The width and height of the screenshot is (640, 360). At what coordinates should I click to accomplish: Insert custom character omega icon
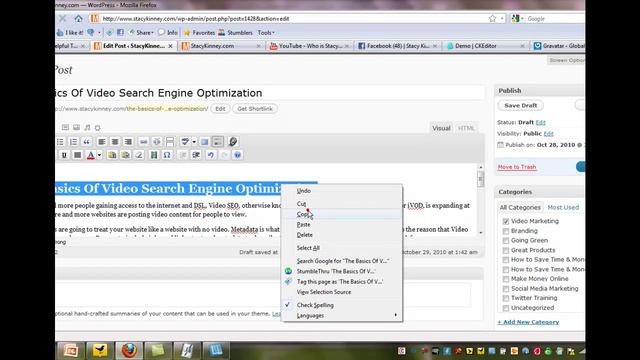[x=167, y=155]
